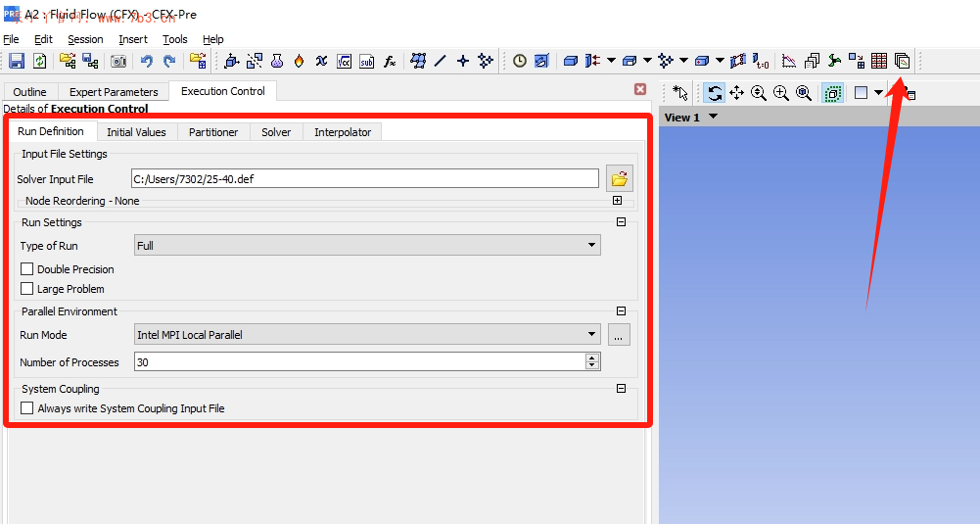980x524 pixels.
Task: Expand the Node Reordering section
Action: click(617, 201)
